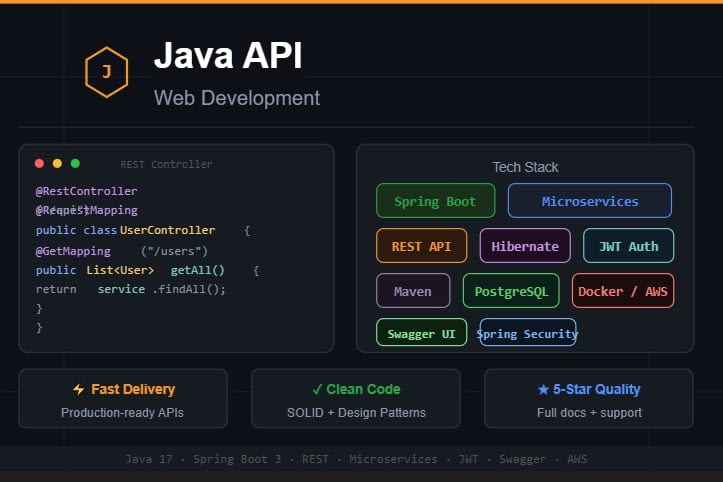Click the Tech Stack panel heading
Viewport: 723px width, 482px height.
click(525, 167)
